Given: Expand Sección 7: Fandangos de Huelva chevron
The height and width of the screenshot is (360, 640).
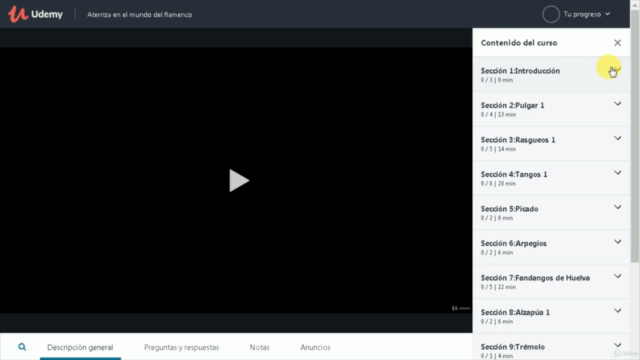Looking at the screenshot, I should click(x=618, y=276).
